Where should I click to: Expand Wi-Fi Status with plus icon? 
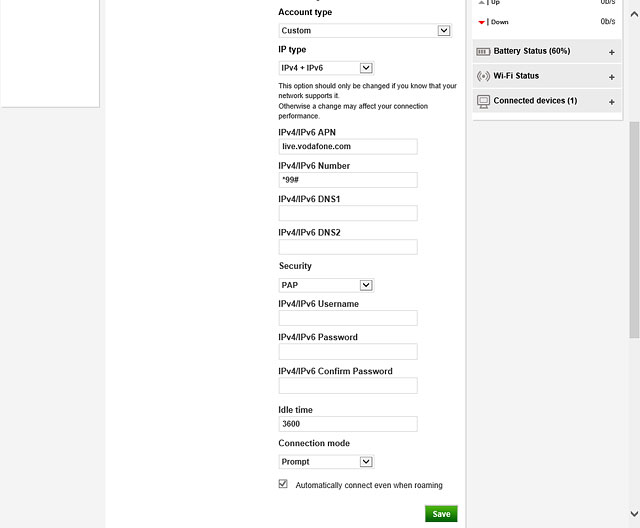611,77
